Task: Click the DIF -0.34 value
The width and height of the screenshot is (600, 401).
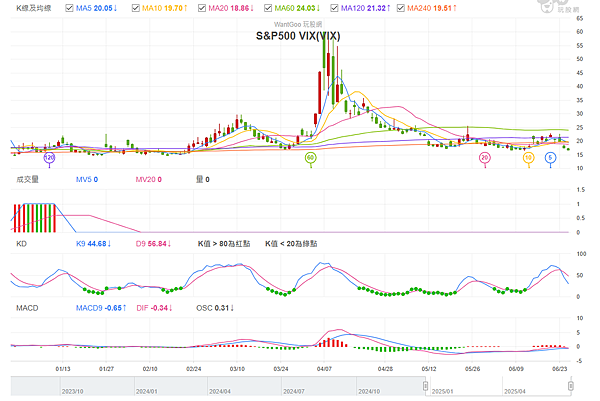Action: pos(154,308)
